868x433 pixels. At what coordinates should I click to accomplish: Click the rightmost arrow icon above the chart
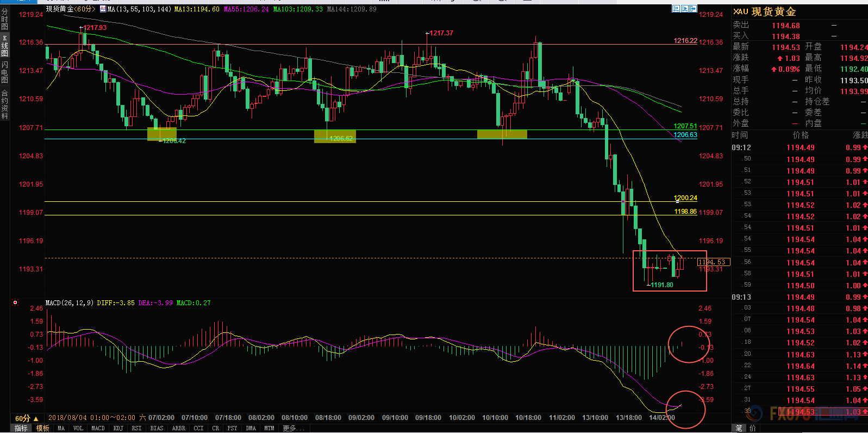click(693, 9)
